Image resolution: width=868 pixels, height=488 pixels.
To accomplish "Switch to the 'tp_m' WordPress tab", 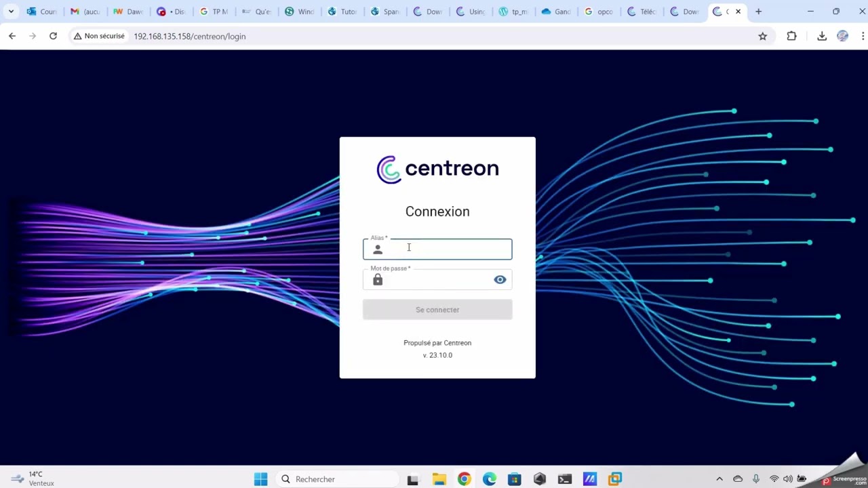I will pos(513,12).
